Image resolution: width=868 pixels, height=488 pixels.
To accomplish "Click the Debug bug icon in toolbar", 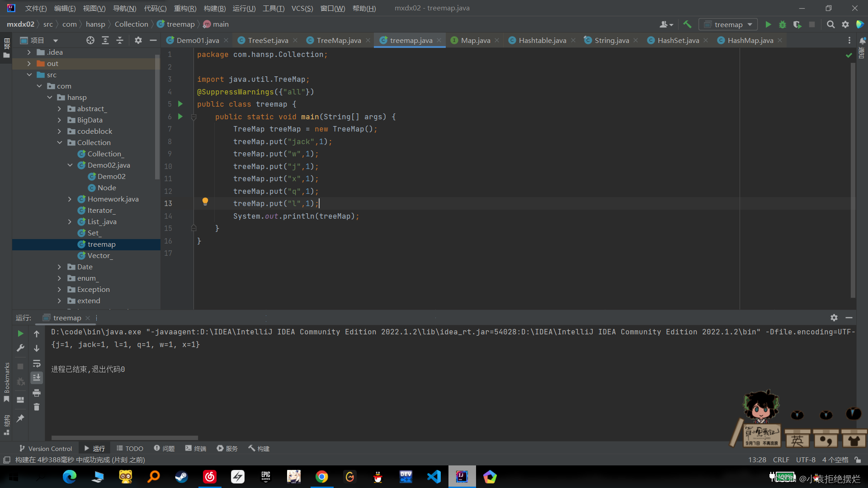I will tap(782, 24).
